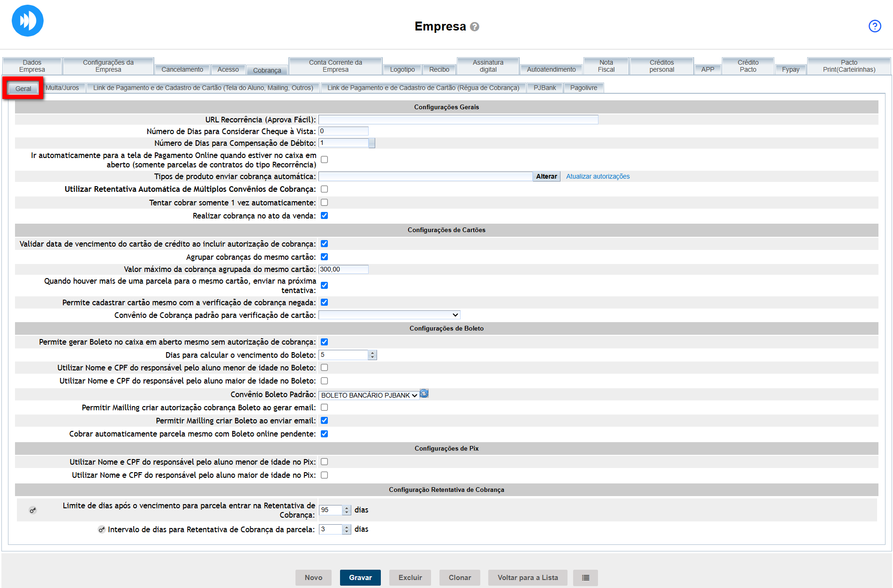The height and width of the screenshot is (588, 893).
Task: Toggle enviar na próxima tentativa checkbox
Action: point(324,285)
